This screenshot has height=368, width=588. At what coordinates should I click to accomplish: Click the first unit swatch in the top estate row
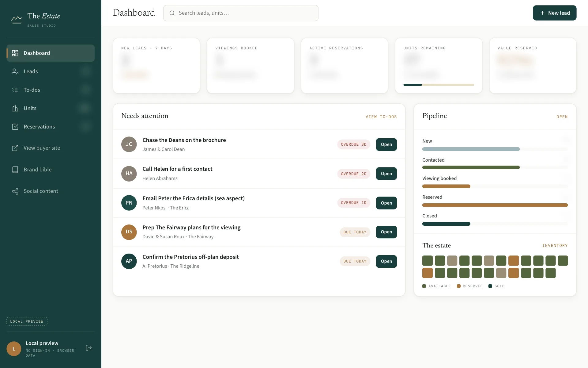click(428, 261)
